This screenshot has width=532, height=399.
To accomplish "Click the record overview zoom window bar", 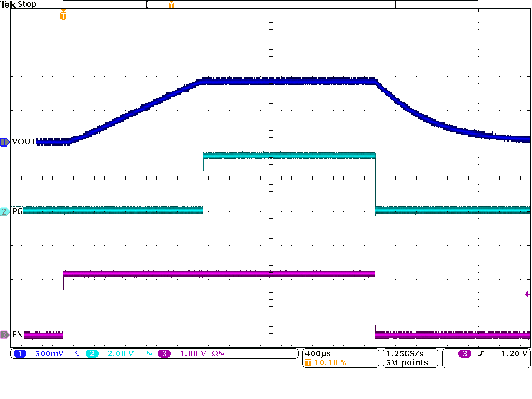I will (271, 4).
